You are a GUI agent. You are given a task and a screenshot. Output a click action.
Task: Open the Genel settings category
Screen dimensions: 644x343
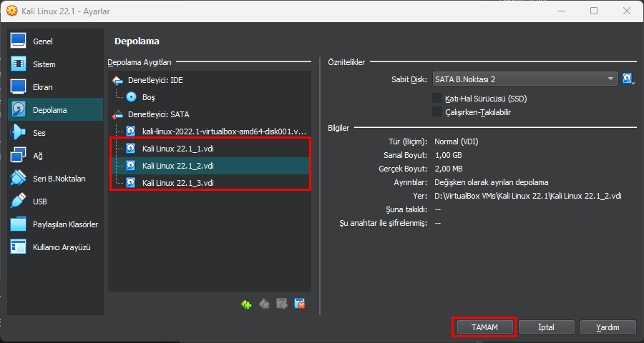55,41
